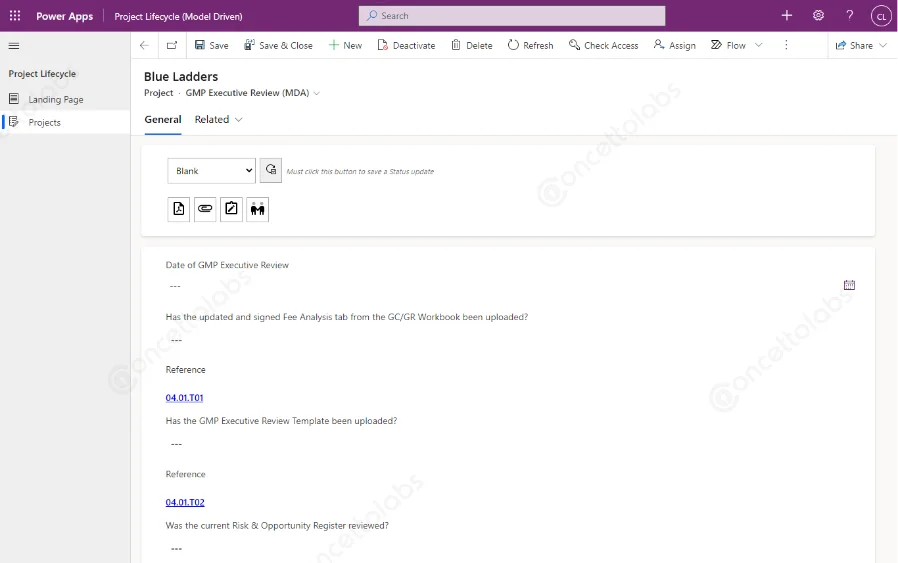Click the paperclip attachment icon
898x563 pixels.
(x=205, y=209)
